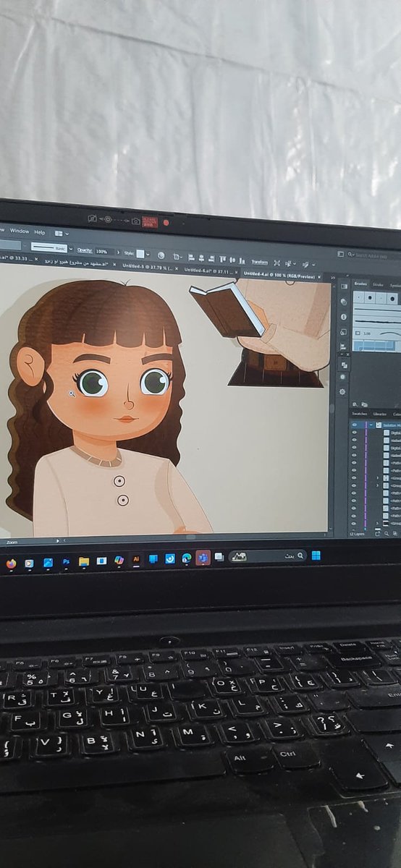Click the Windows Start button
The image size is (401, 868).
click(x=316, y=556)
